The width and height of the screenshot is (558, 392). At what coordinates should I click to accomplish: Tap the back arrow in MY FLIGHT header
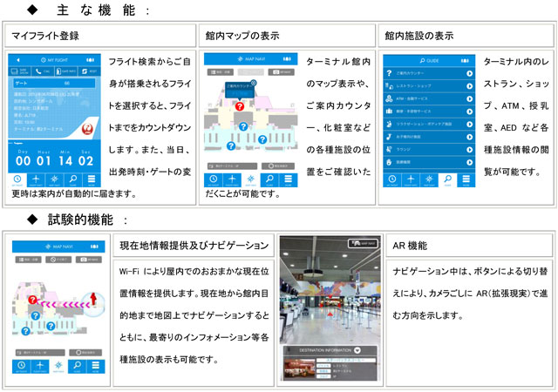[x=19, y=59]
